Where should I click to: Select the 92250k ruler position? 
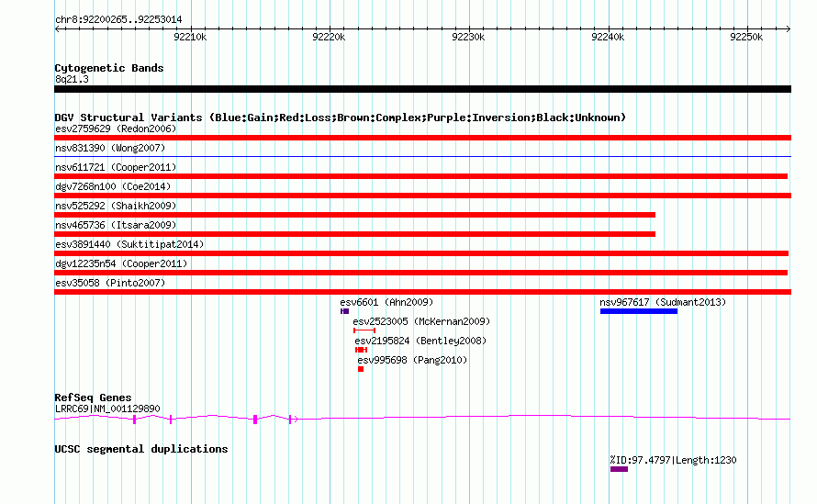[746, 37]
